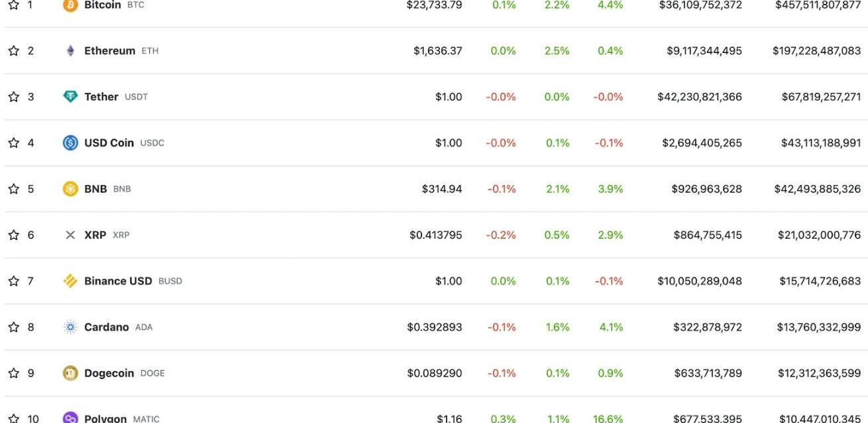Open the Cardano name link
868x423 pixels.
pyautogui.click(x=106, y=327)
